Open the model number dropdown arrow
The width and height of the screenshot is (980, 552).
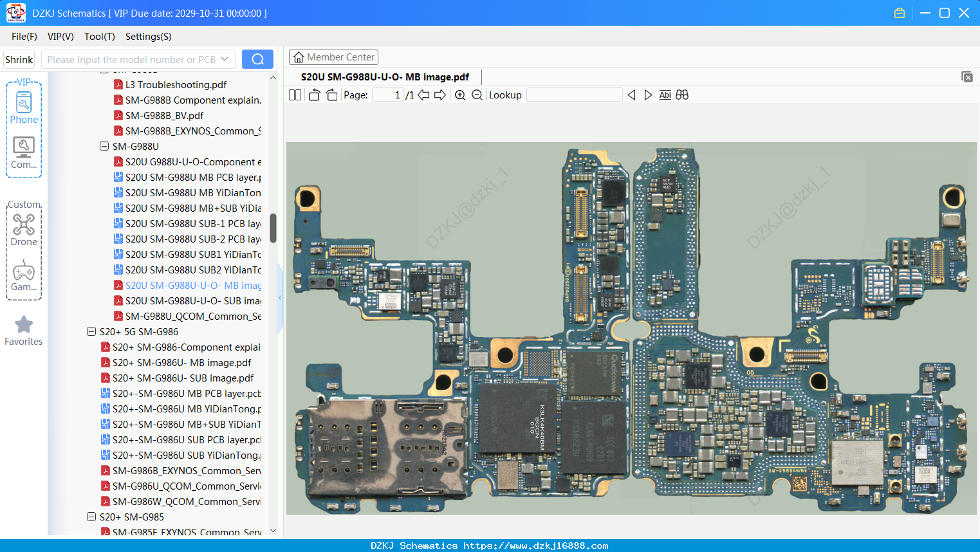tap(225, 59)
